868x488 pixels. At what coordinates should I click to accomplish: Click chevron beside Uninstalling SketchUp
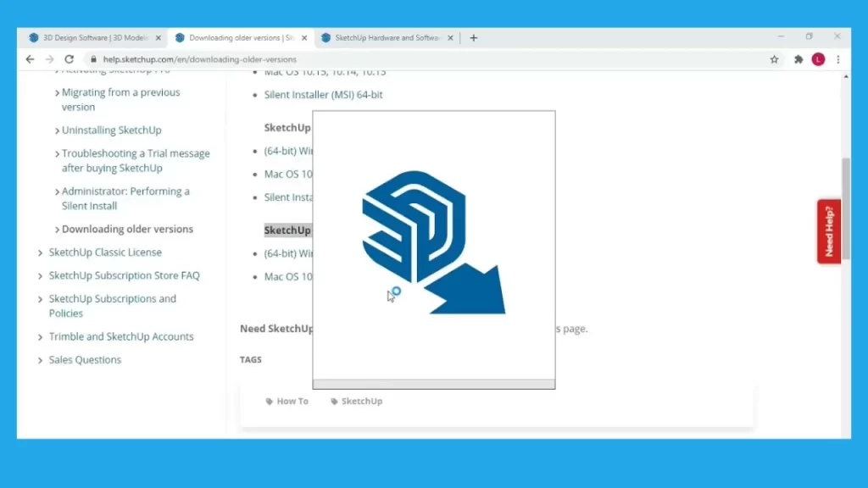click(x=57, y=130)
